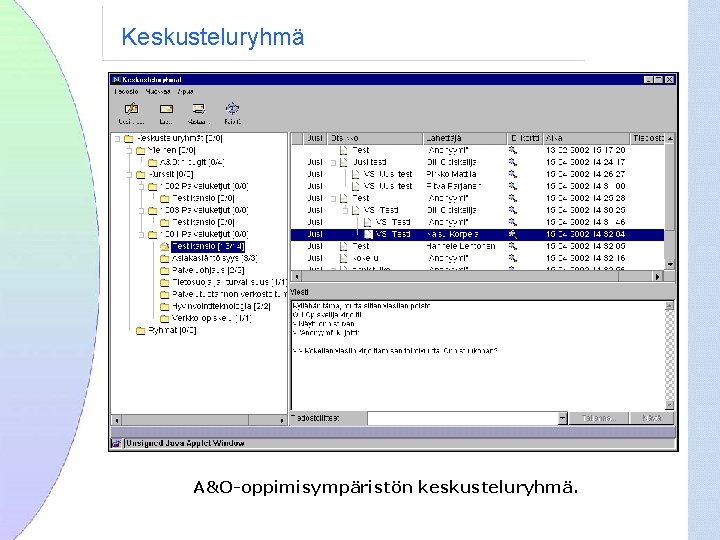This screenshot has width=720, height=540.
Task: Collapse thread of Test message at 14:29:28
Action: click(x=333, y=198)
